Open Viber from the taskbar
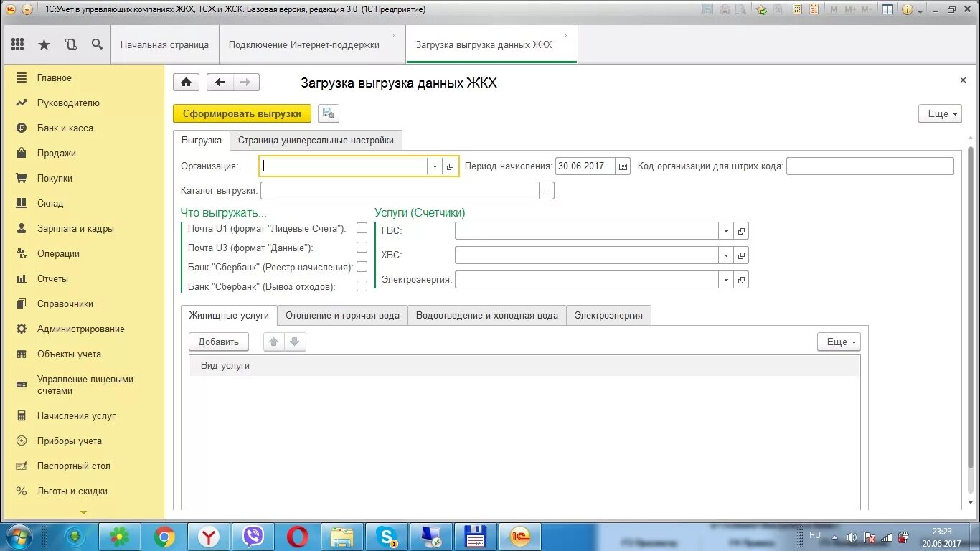 click(x=253, y=537)
